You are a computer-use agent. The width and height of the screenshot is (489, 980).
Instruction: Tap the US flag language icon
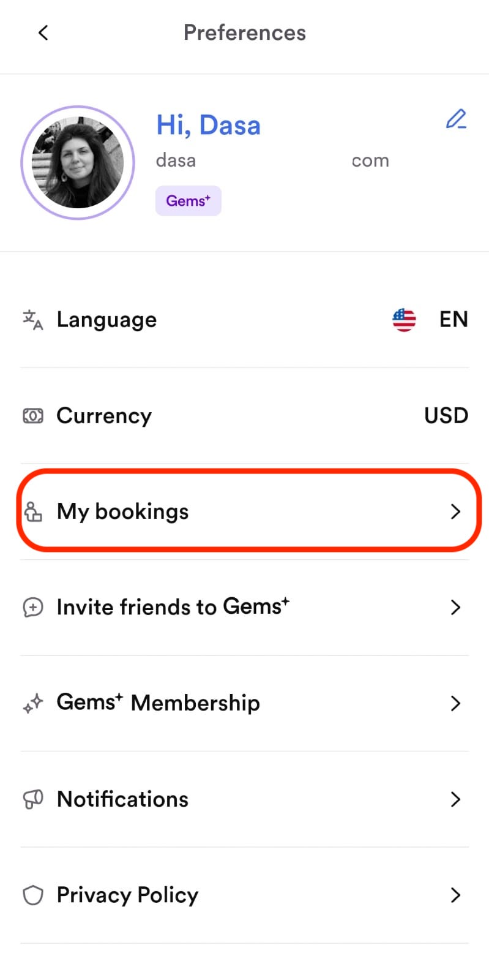[x=404, y=320]
